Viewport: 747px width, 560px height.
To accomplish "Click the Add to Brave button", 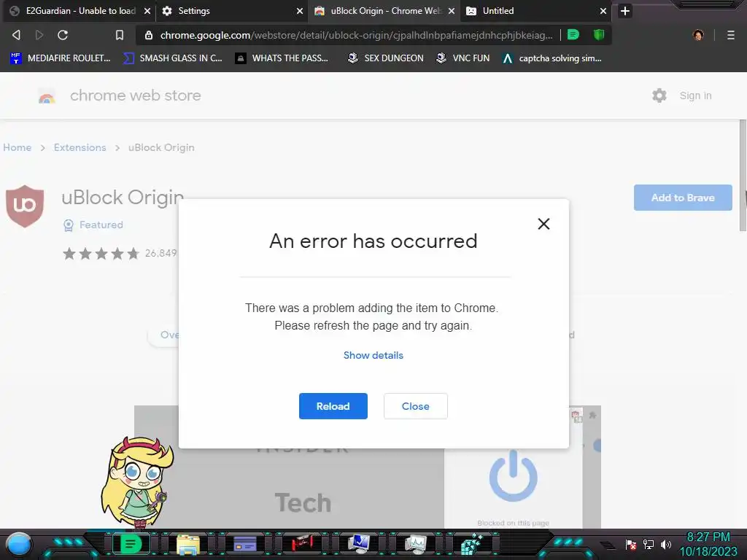I will click(x=683, y=198).
